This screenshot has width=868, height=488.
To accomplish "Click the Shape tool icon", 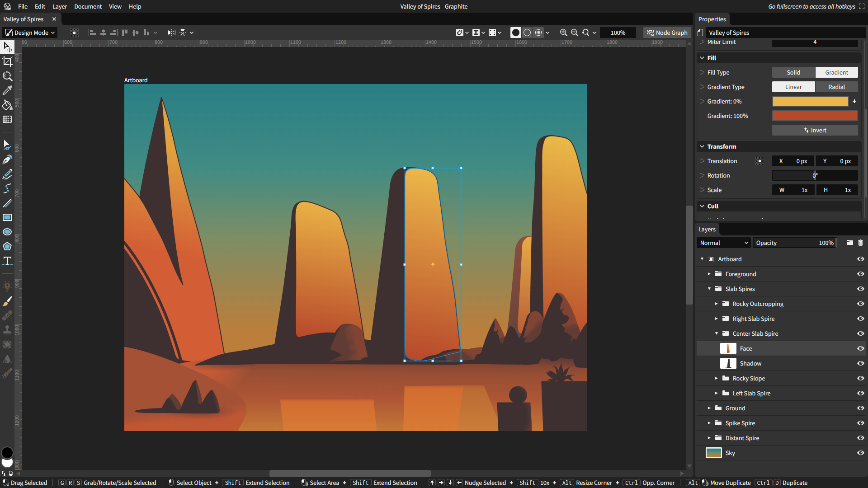I will [8, 246].
